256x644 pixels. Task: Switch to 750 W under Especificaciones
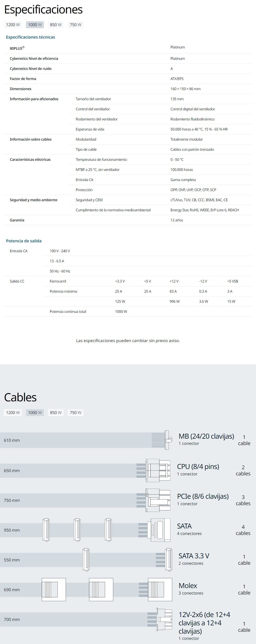(76, 25)
